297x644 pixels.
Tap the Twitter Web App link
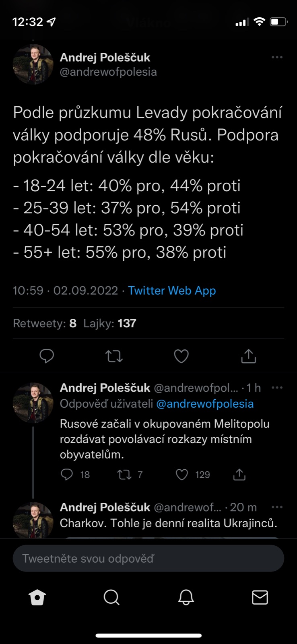click(x=172, y=291)
